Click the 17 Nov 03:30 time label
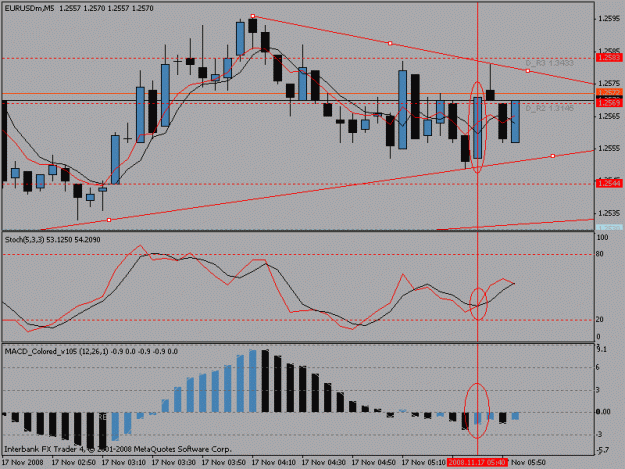The image size is (625, 469). (x=174, y=463)
